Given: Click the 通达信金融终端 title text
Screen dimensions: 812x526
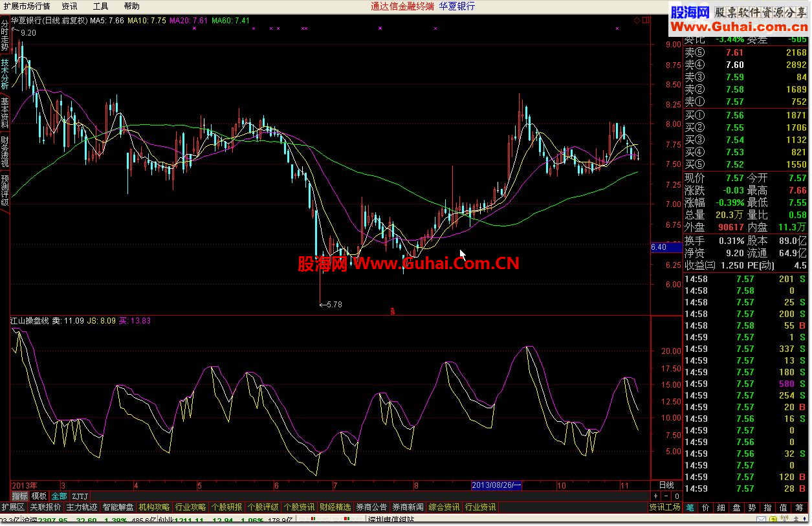Looking at the screenshot, I should pos(402,6).
